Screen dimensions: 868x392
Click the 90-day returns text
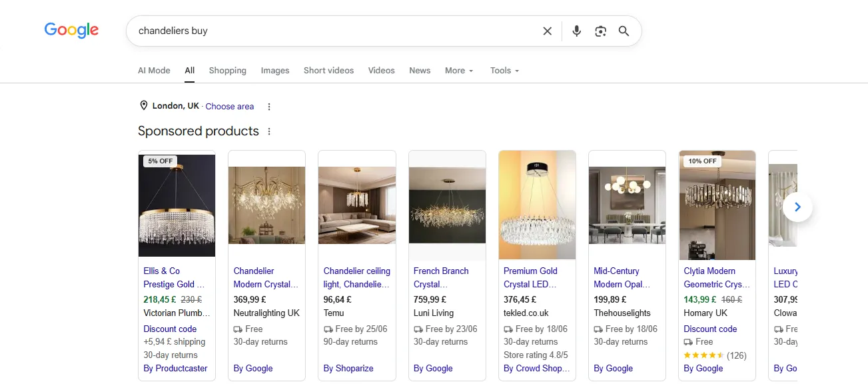pyautogui.click(x=350, y=341)
